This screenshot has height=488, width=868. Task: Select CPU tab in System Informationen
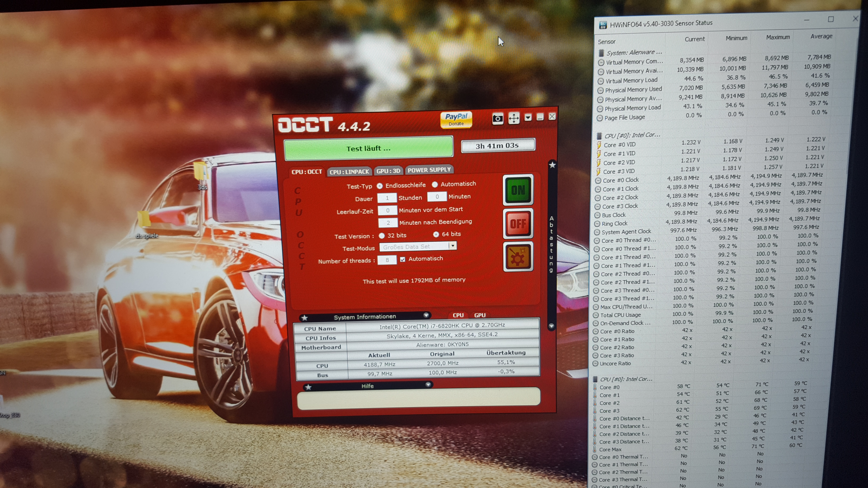pyautogui.click(x=458, y=315)
